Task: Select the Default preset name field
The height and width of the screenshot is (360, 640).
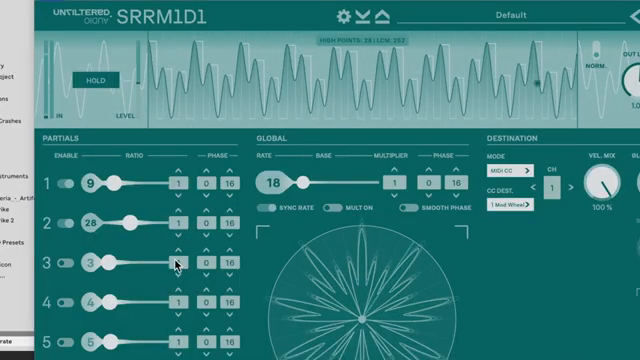Action: point(511,16)
